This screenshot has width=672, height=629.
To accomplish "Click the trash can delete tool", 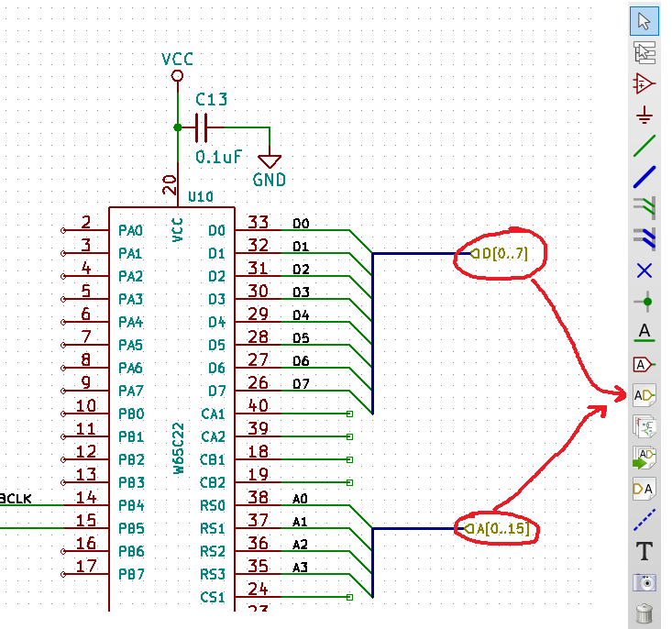I will (x=644, y=613).
